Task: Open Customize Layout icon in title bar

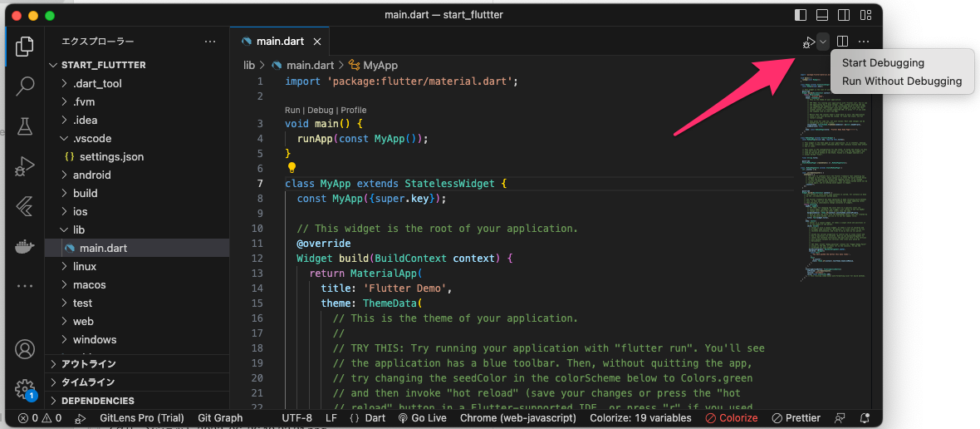Action: coord(865,14)
